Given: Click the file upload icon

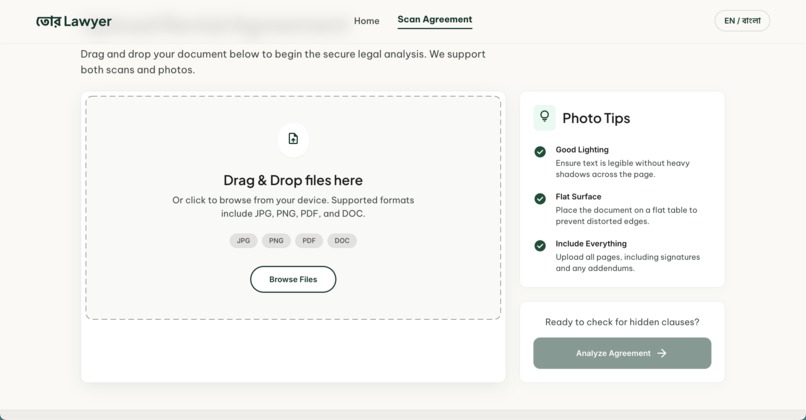Looking at the screenshot, I should [293, 139].
